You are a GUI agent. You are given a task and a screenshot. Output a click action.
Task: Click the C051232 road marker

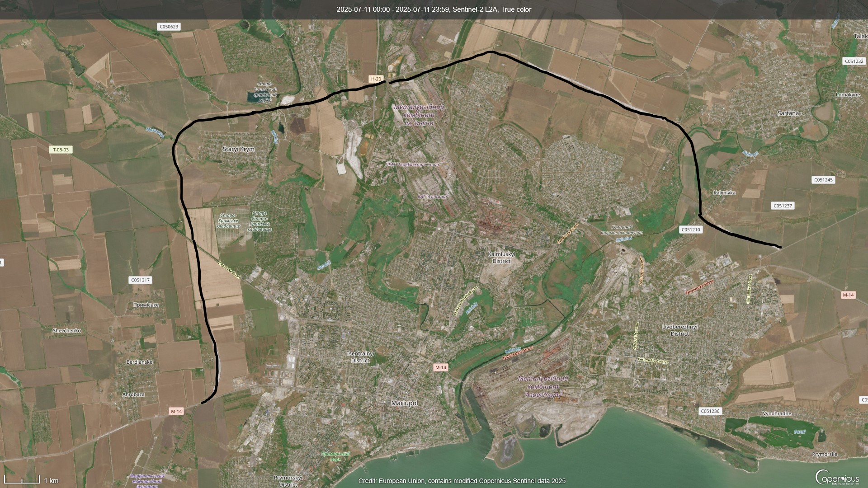click(x=854, y=61)
